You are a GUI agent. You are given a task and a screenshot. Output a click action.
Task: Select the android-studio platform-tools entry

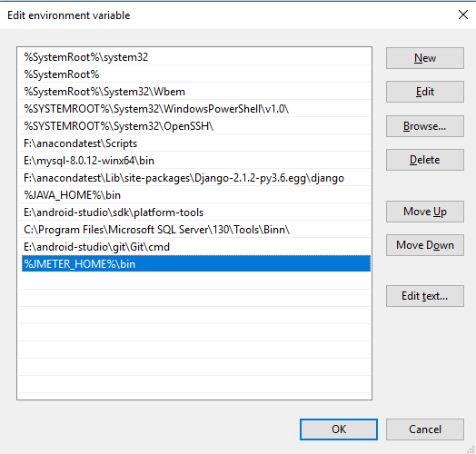196,212
